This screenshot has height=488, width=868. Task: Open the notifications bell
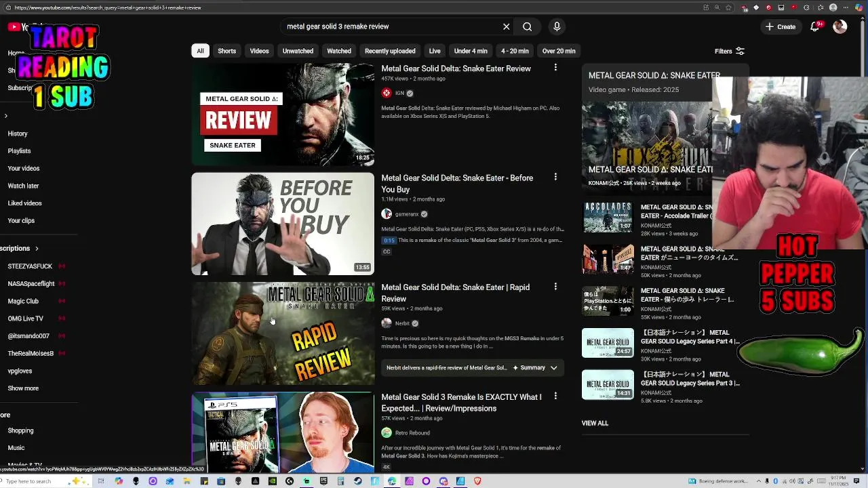[816, 26]
